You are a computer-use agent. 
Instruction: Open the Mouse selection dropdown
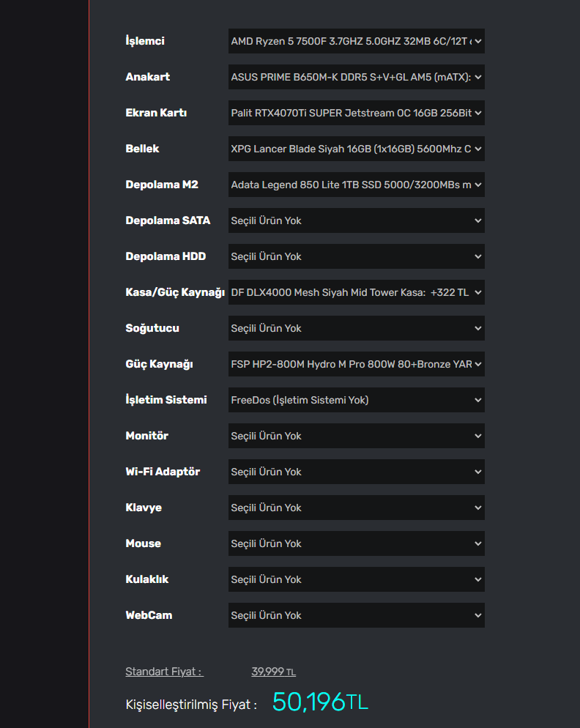coord(356,543)
